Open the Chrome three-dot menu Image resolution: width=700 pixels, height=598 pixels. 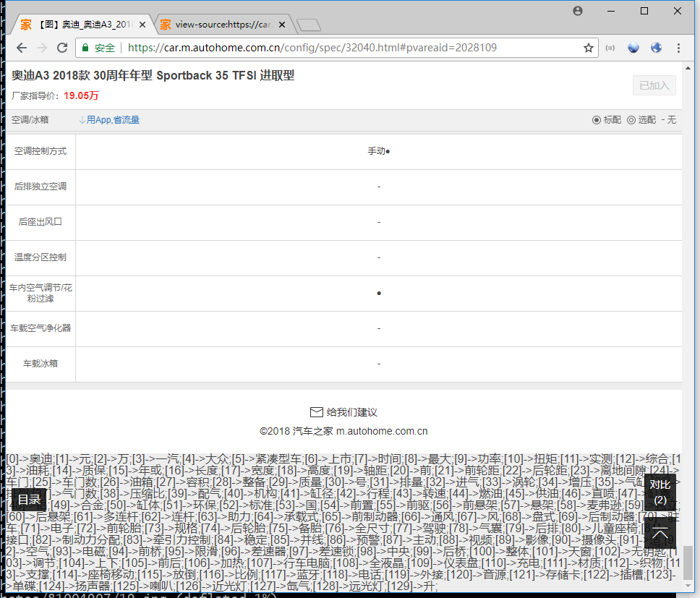point(678,48)
